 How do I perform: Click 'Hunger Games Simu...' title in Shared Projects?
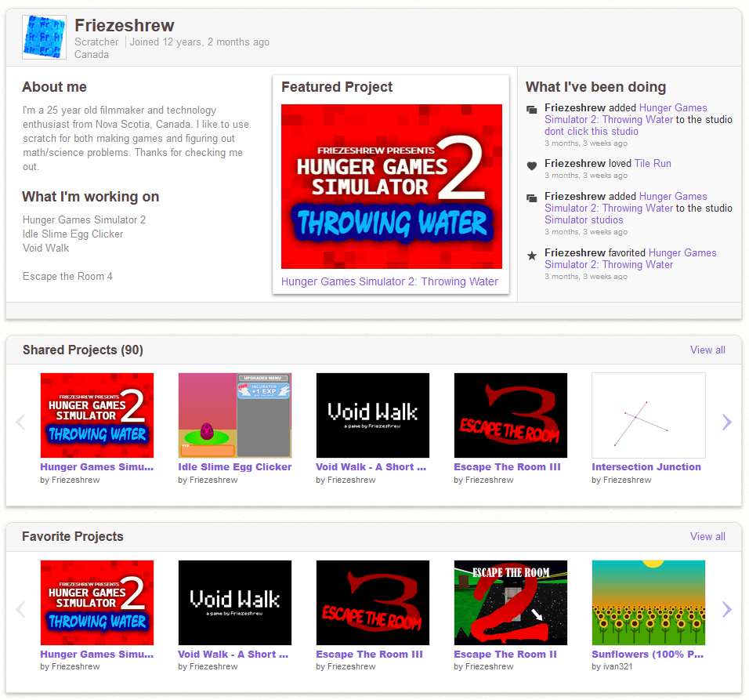97,467
